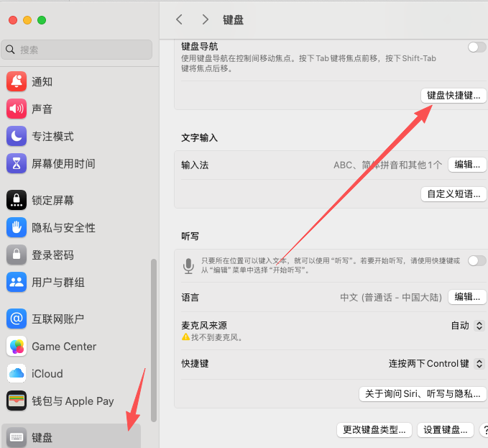Click the sidebar vertical scrollbar
488x448 pixels.
pyautogui.click(x=153, y=338)
